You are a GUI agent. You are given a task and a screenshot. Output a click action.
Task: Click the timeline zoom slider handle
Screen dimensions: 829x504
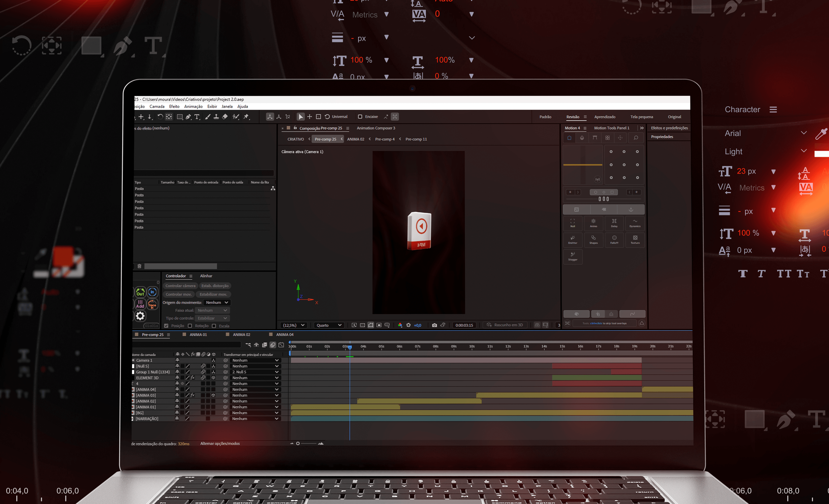(298, 443)
